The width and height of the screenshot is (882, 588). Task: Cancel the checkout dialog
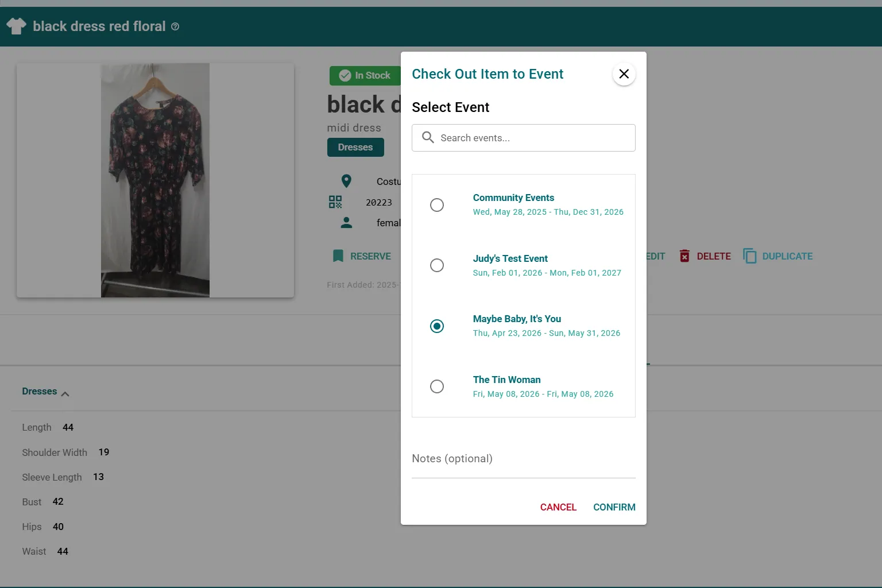tap(558, 507)
